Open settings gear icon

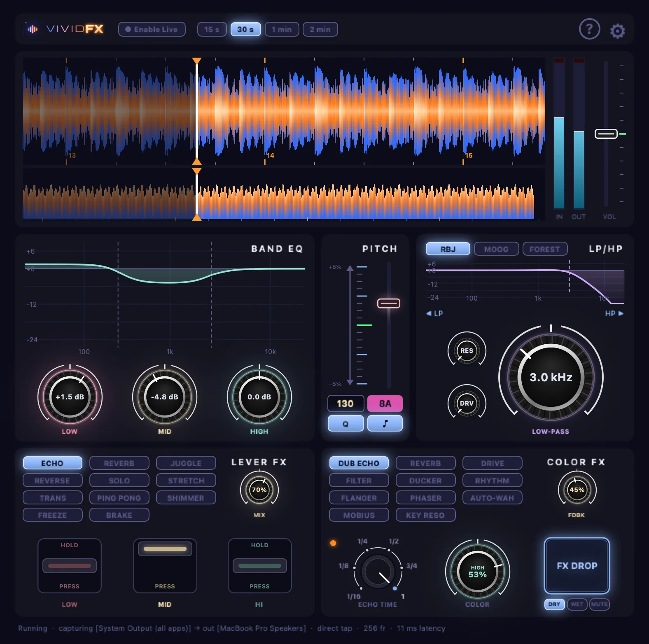(617, 31)
